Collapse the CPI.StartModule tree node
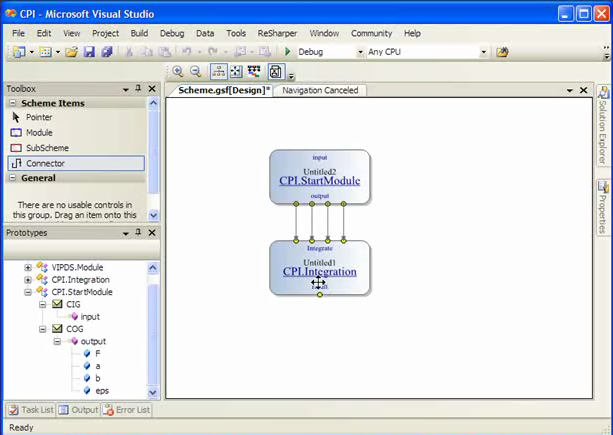Viewport: 613px width, 435px height. click(x=28, y=292)
